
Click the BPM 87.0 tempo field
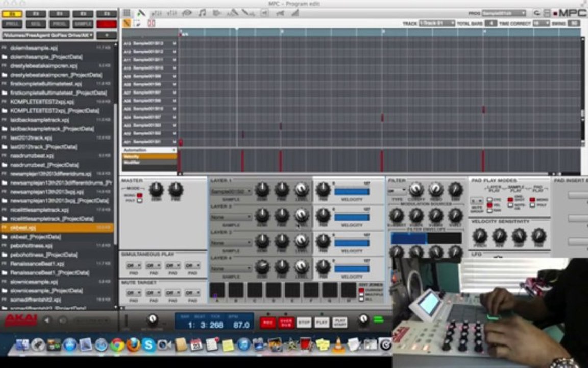241,325
